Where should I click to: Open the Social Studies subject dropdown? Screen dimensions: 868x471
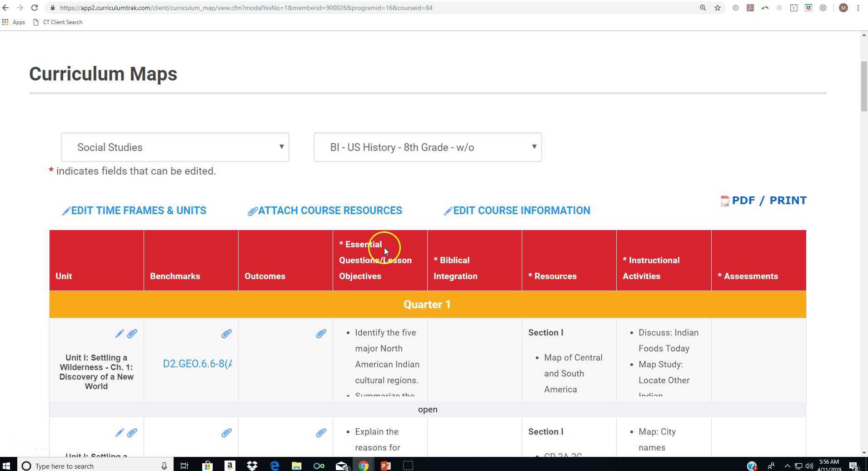point(175,147)
